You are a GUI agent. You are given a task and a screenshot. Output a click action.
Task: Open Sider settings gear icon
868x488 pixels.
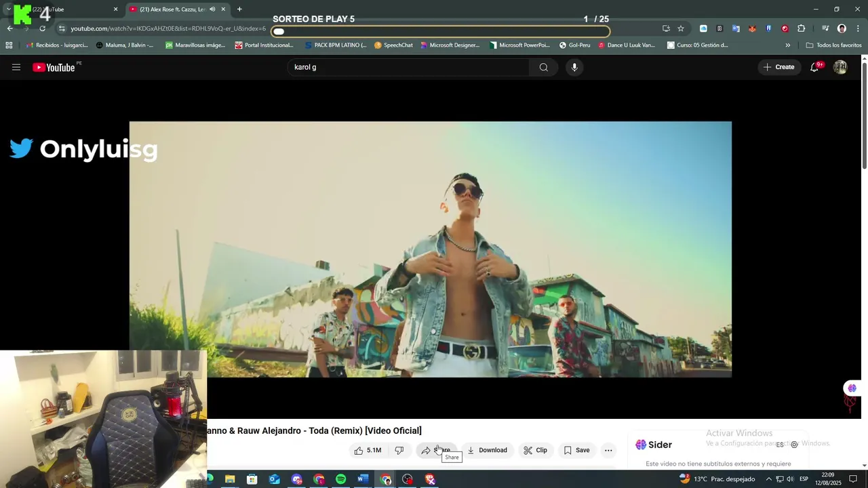pos(794,445)
